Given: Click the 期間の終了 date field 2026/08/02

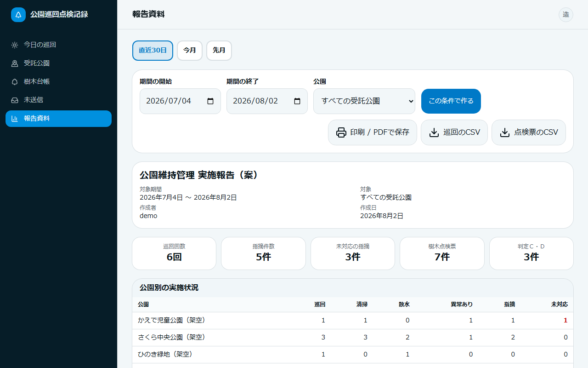Looking at the screenshot, I should 267,101.
